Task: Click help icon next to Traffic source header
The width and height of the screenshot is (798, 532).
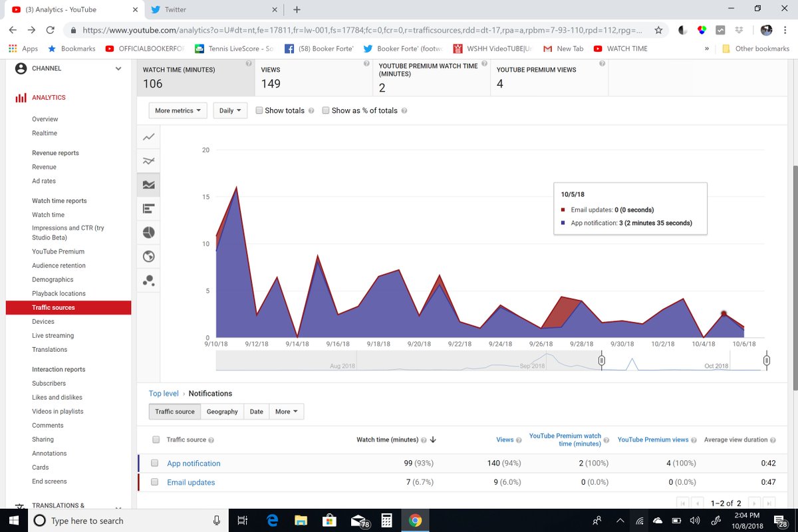Action: (x=211, y=440)
